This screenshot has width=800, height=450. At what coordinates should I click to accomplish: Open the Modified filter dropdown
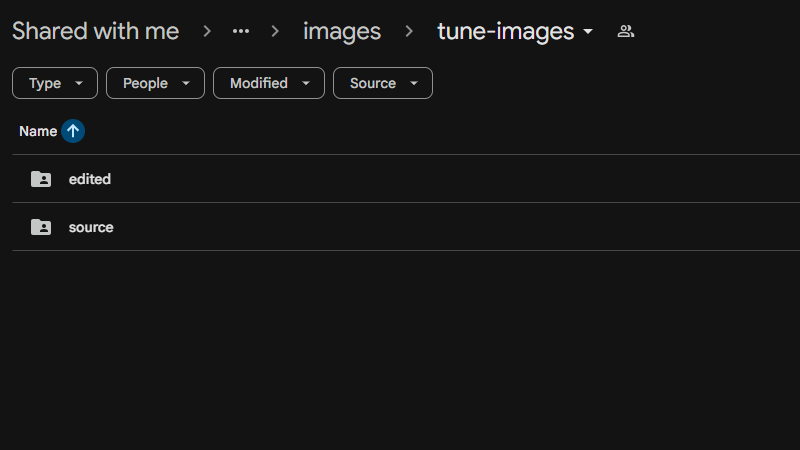pos(268,83)
